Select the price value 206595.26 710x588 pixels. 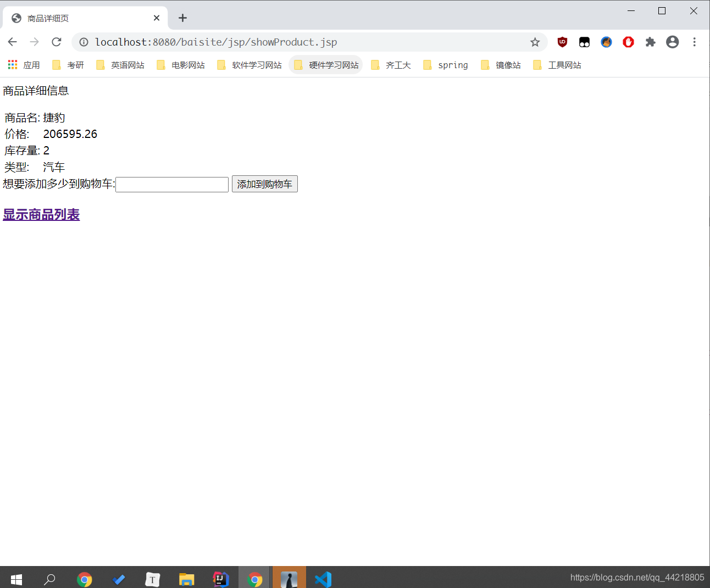[x=70, y=134]
